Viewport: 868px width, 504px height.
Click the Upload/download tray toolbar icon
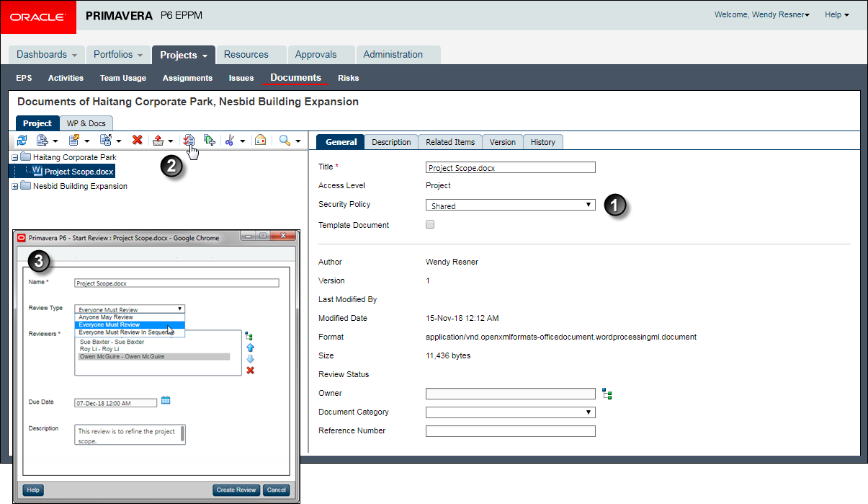[158, 141]
